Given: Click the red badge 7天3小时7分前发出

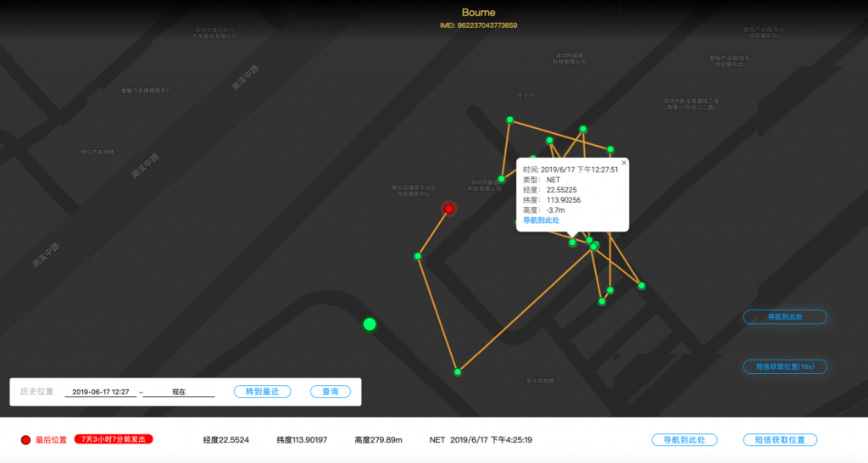Looking at the screenshot, I should click(x=114, y=439).
